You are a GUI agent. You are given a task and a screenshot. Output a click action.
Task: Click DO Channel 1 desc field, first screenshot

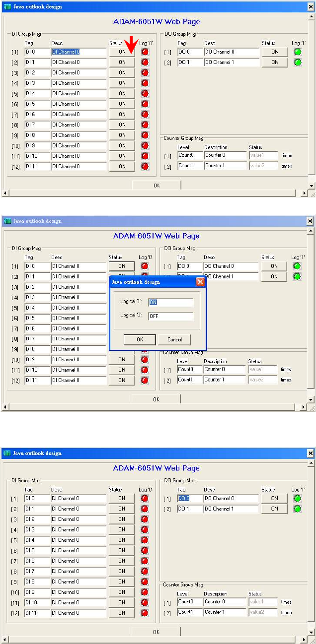coord(232,62)
